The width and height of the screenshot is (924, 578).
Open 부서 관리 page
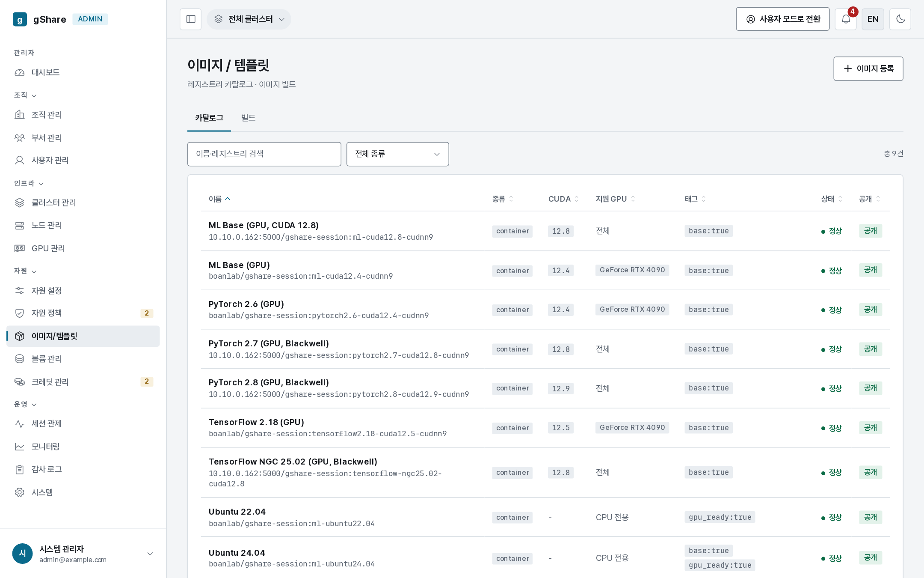tap(83, 138)
